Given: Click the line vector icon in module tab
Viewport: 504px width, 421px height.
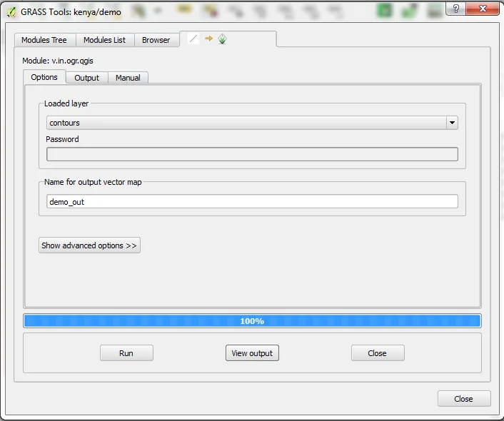Looking at the screenshot, I should (x=193, y=39).
